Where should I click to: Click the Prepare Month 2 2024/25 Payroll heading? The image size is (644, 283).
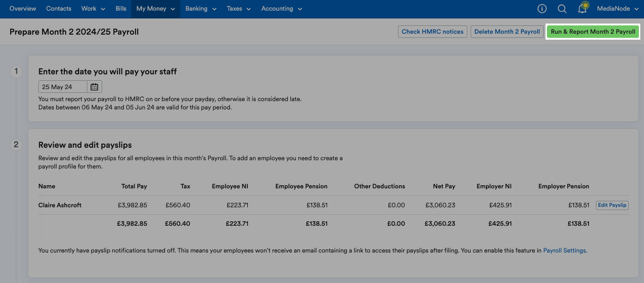click(74, 32)
